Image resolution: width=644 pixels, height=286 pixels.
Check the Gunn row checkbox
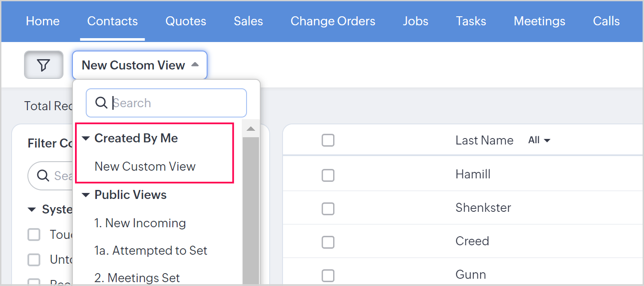pos(328,275)
